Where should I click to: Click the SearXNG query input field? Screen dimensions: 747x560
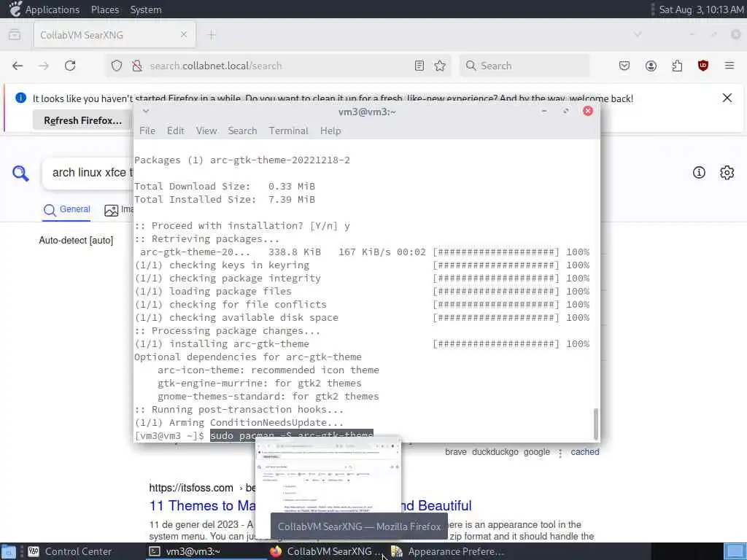88,172
